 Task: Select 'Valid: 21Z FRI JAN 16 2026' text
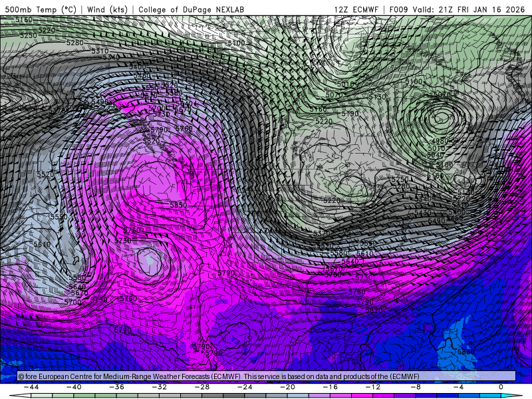pyautogui.click(x=469, y=9)
